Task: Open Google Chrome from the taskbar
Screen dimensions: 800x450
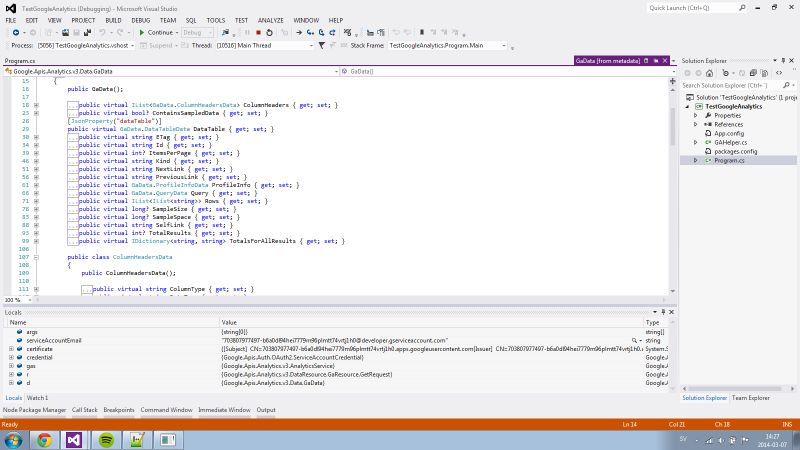Action: (44, 440)
